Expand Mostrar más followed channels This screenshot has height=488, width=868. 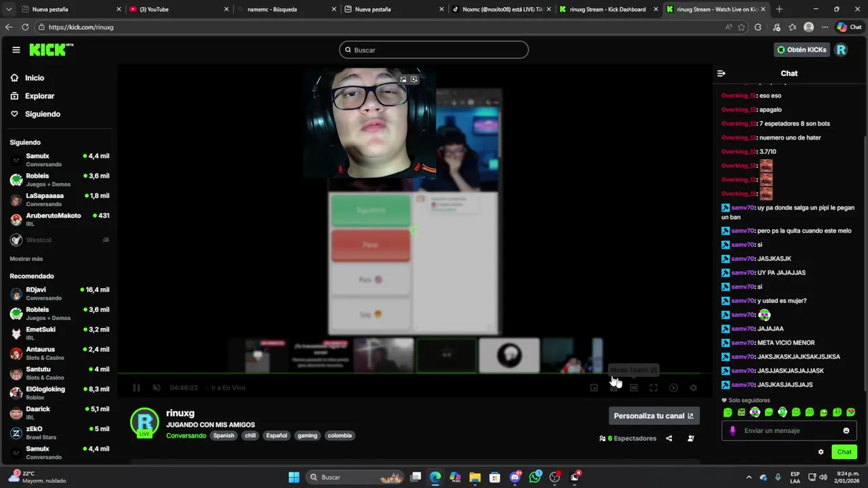(26, 259)
